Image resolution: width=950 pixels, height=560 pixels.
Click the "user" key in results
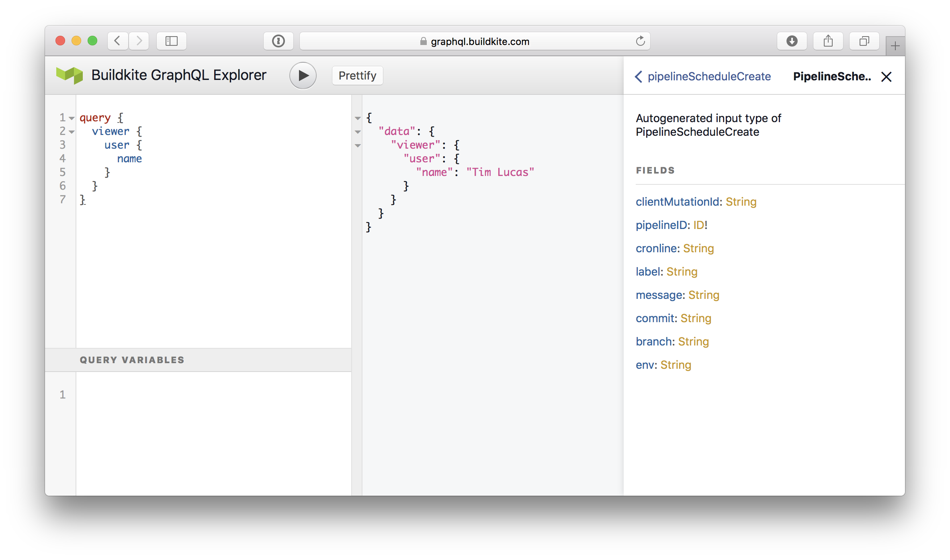(422, 159)
